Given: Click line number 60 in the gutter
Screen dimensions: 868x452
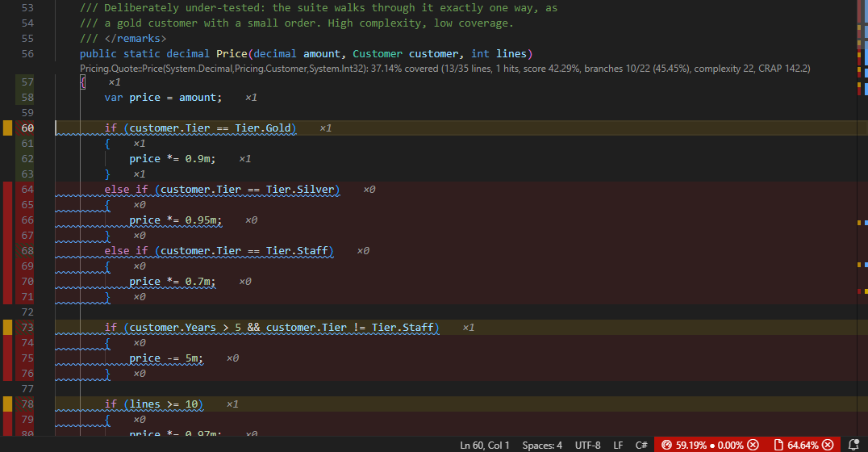Looking at the screenshot, I should [x=27, y=128].
